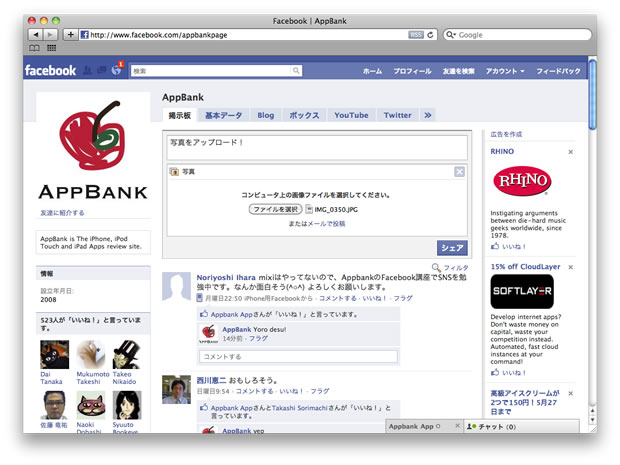Screen dimensions: 620x465
Task: Like the CloudLayer ad with thumbs-up
Action: (495, 372)
